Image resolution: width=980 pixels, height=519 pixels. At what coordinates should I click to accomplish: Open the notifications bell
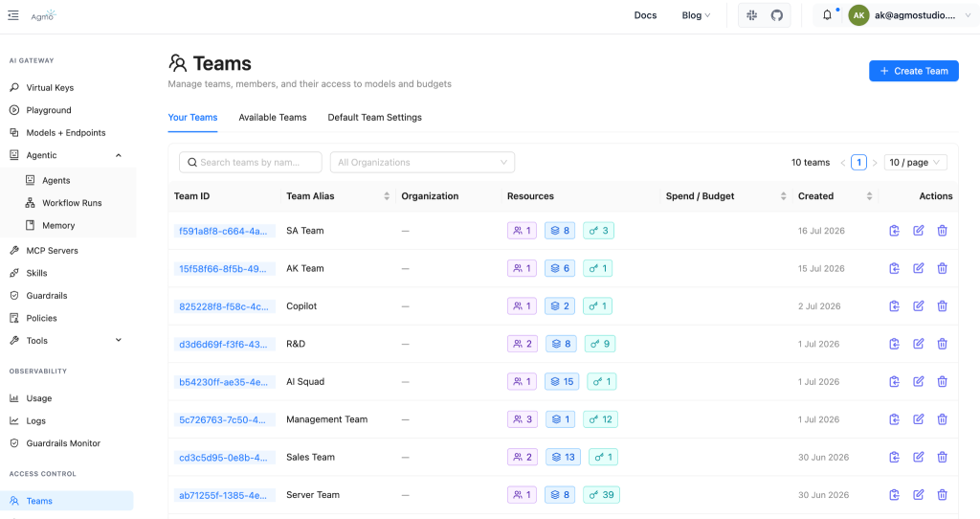point(828,15)
